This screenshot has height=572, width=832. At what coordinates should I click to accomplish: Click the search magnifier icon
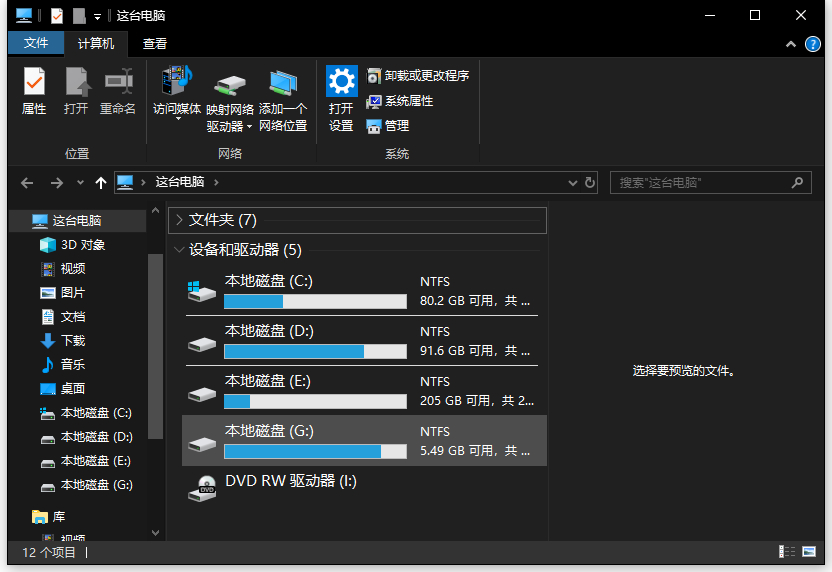(x=797, y=183)
